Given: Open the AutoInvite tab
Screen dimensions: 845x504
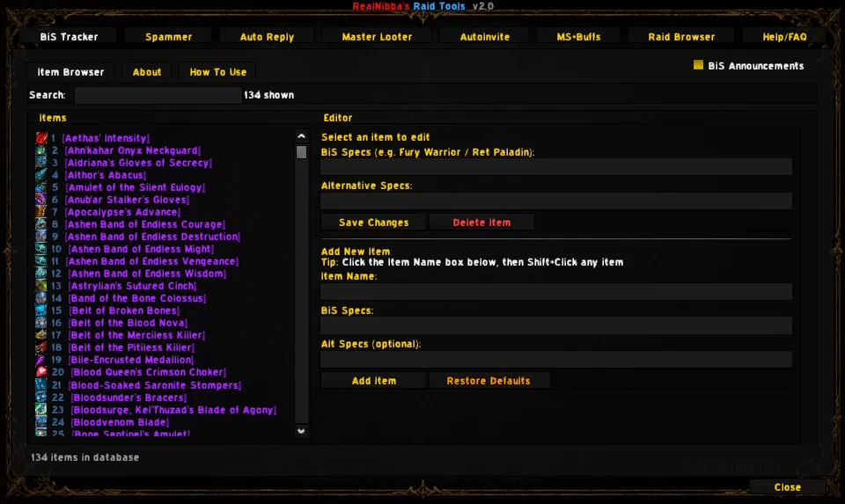Looking at the screenshot, I should pyautogui.click(x=484, y=37).
